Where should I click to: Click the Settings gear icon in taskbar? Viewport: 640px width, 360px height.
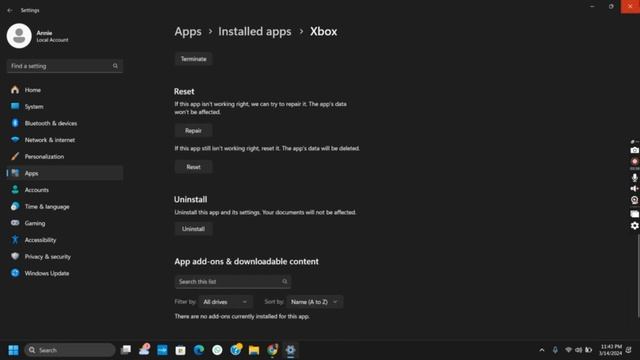290,350
